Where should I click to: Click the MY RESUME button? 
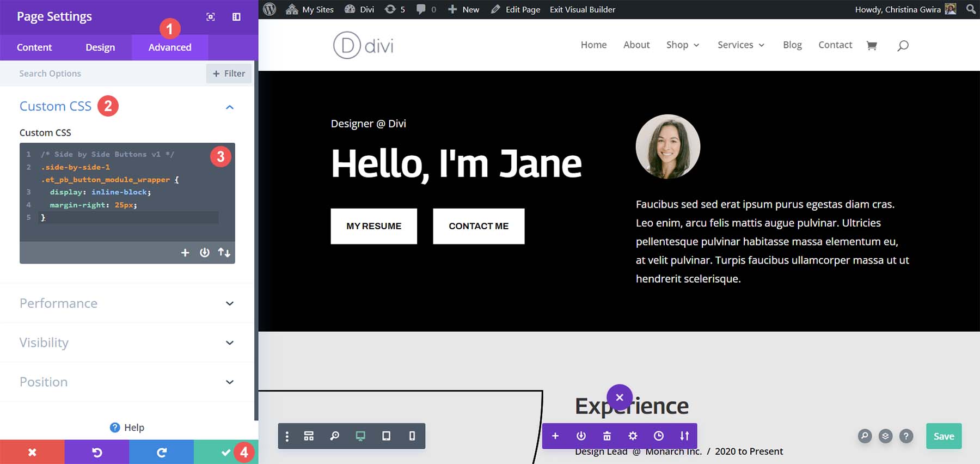point(373,226)
